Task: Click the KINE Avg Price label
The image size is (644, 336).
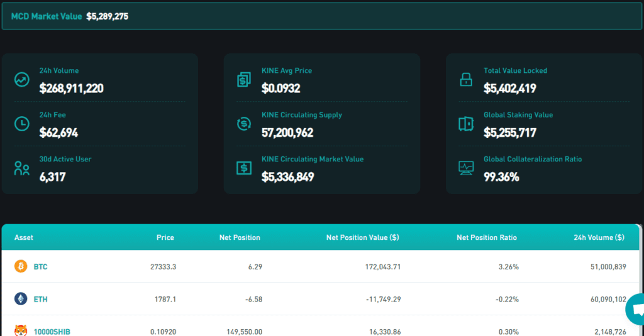Action: (287, 70)
